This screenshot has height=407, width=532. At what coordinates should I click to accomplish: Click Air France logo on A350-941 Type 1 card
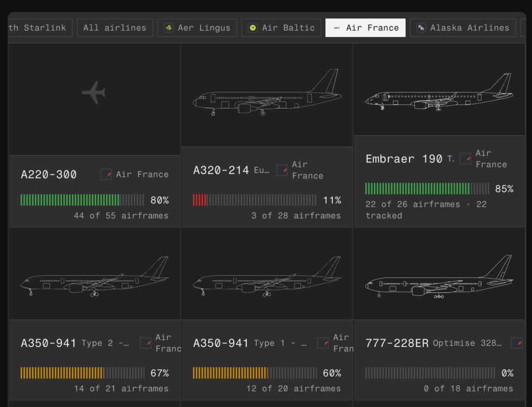tap(323, 343)
